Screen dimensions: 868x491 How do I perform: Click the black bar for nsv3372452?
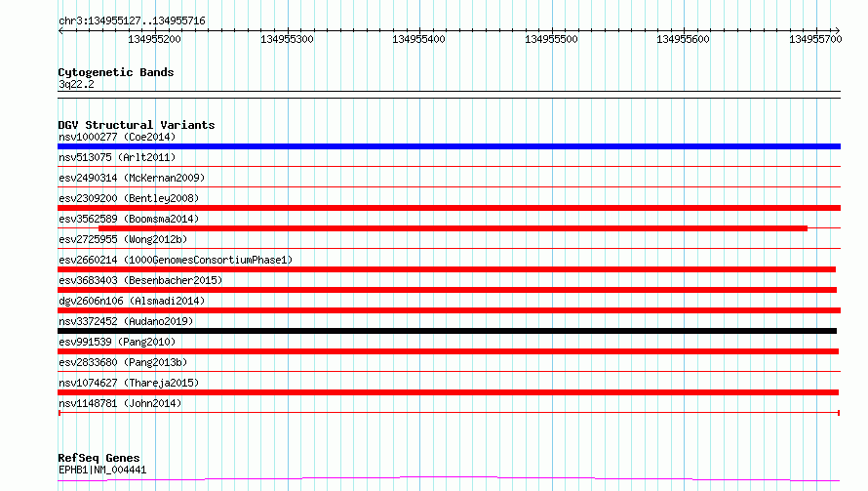pos(448,331)
